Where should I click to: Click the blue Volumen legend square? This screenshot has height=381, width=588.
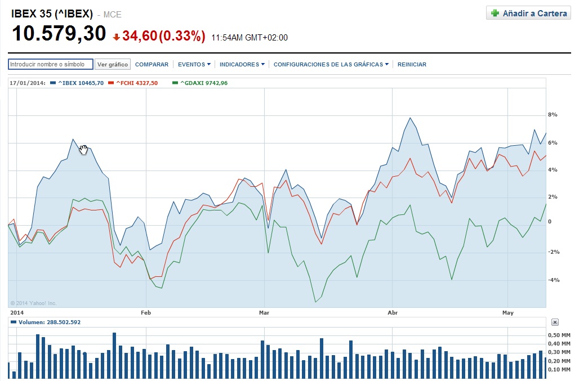pyautogui.click(x=14, y=322)
